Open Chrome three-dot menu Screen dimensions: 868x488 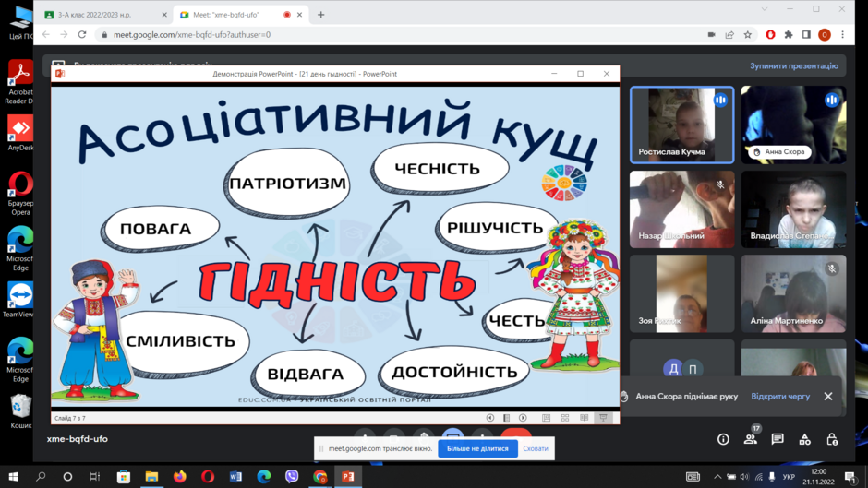point(842,34)
